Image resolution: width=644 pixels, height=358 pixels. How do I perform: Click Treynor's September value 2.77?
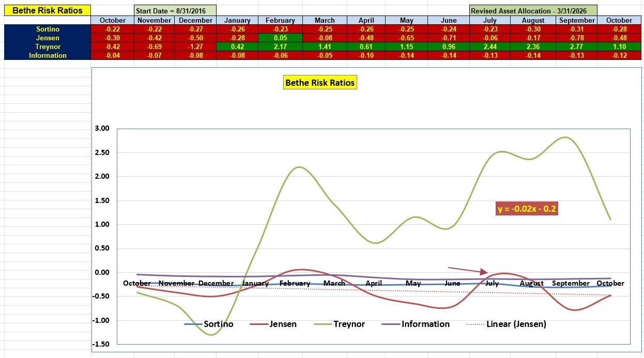point(577,46)
